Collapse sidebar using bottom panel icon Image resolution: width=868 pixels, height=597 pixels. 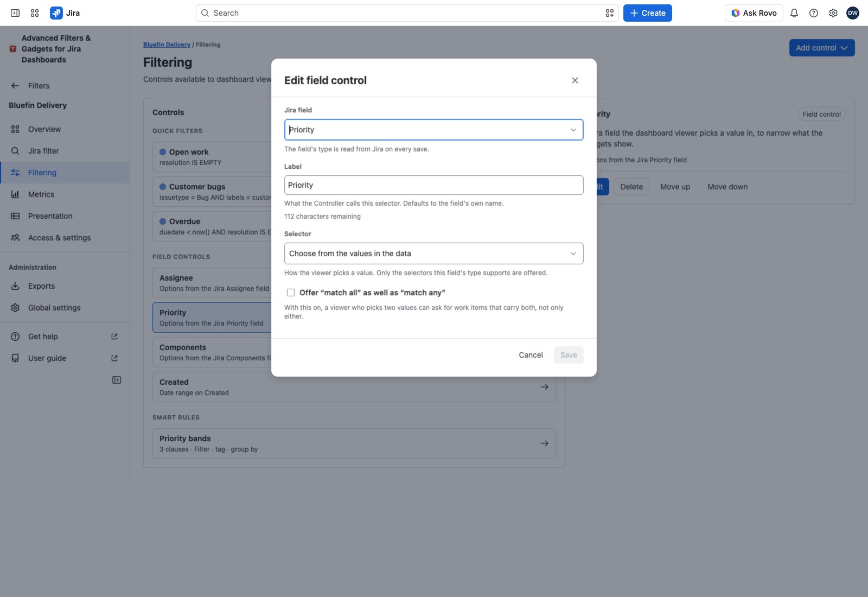pyautogui.click(x=117, y=380)
